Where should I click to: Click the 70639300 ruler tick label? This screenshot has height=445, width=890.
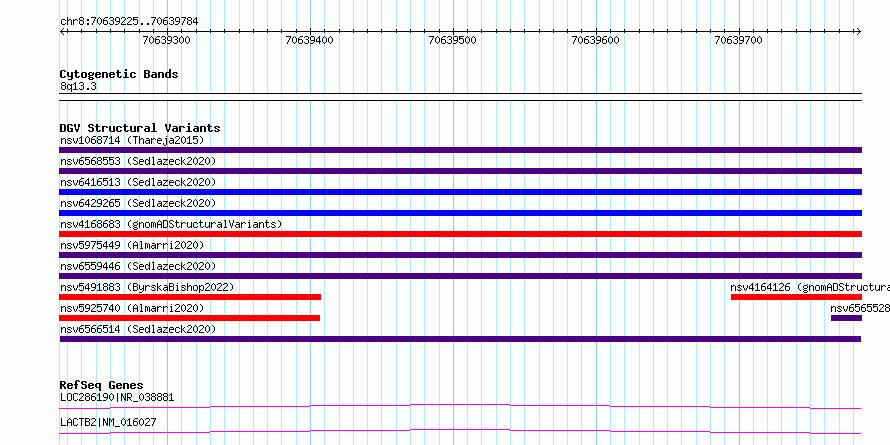pos(166,40)
